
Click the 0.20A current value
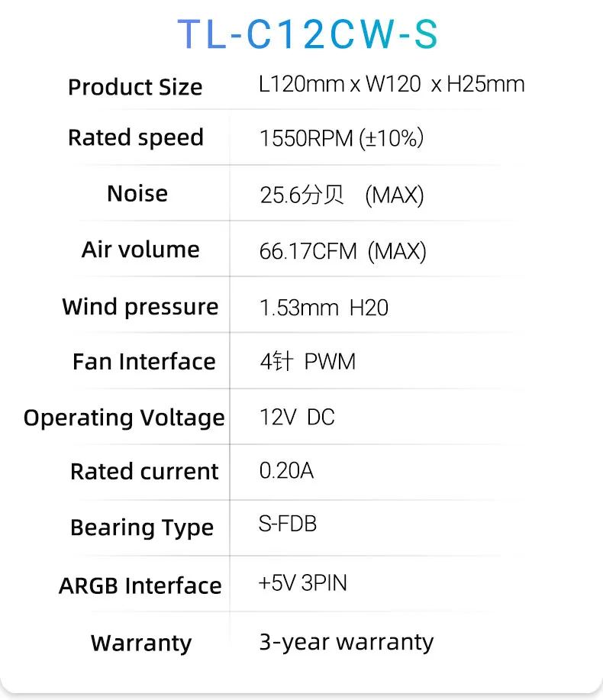tap(286, 471)
